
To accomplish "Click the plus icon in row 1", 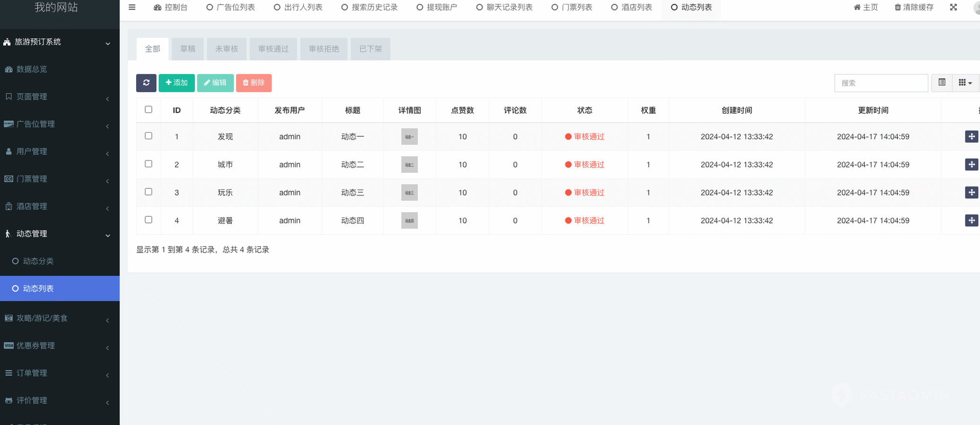I will [971, 136].
